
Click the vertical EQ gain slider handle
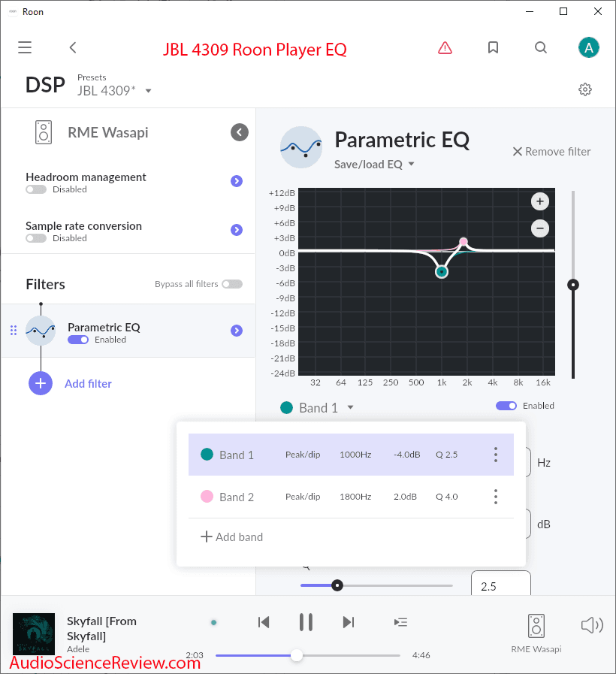573,285
